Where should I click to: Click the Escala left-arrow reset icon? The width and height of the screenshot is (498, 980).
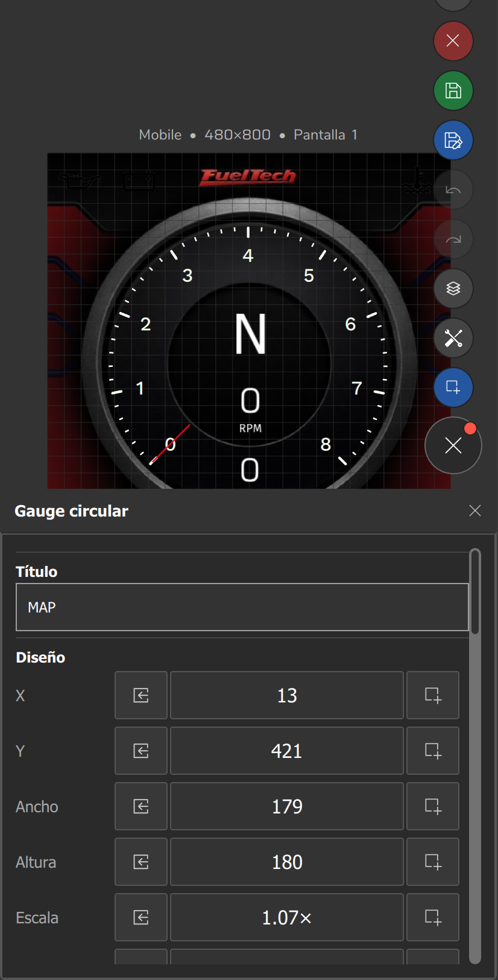click(x=141, y=917)
